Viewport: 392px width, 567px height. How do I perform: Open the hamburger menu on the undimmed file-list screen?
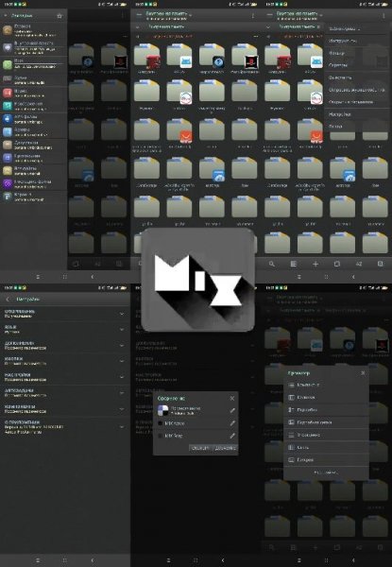139,15
